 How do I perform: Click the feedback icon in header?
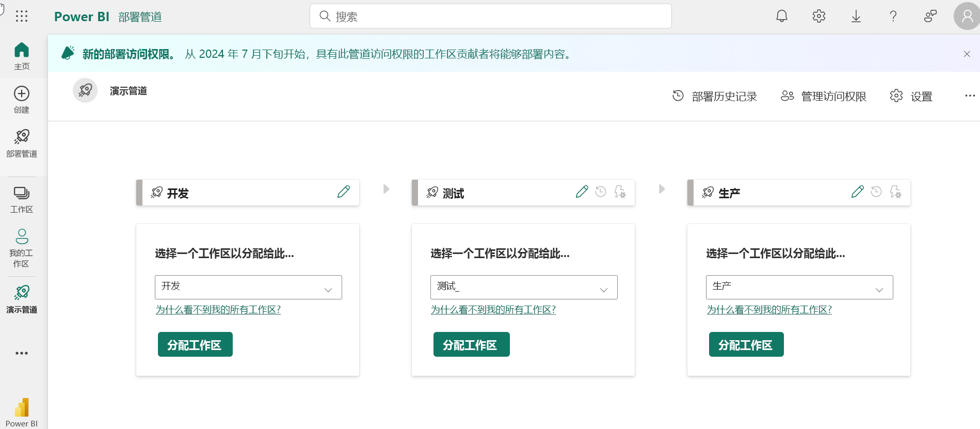pos(930,16)
